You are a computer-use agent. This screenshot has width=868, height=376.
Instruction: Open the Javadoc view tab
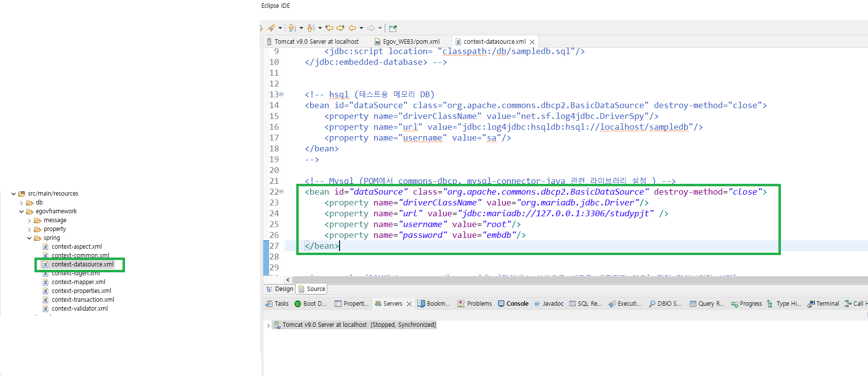(549, 304)
